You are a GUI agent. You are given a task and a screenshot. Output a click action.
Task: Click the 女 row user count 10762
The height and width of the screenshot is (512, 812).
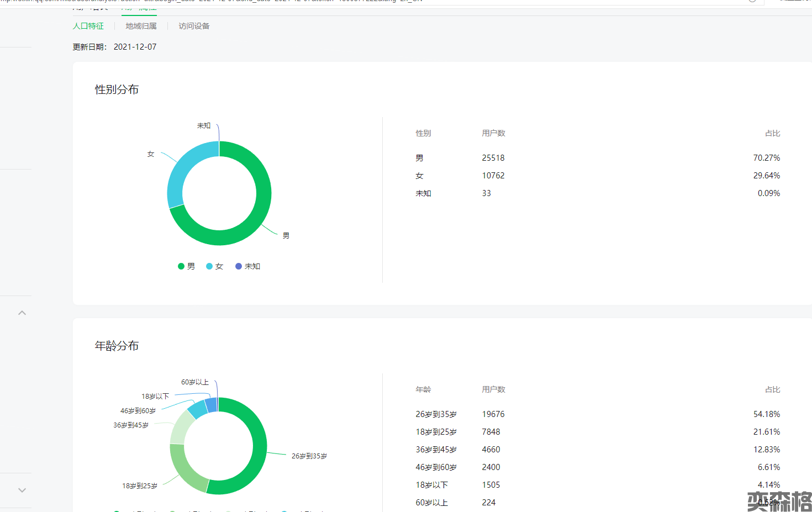493,176
